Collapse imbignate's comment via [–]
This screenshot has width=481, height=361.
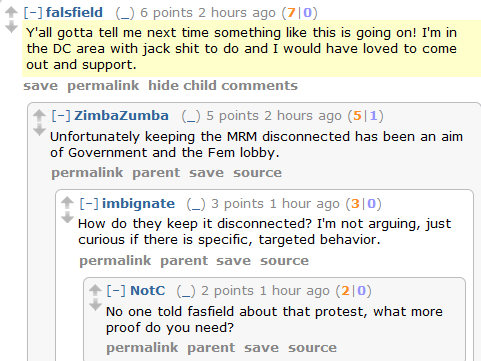pyautogui.click(x=89, y=203)
